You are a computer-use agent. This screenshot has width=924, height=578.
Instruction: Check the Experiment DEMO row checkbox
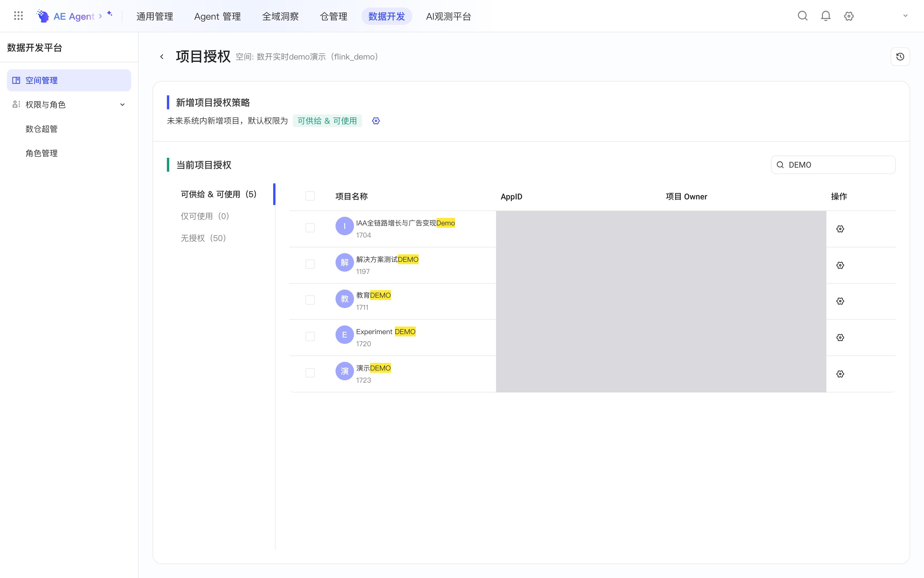point(310,336)
